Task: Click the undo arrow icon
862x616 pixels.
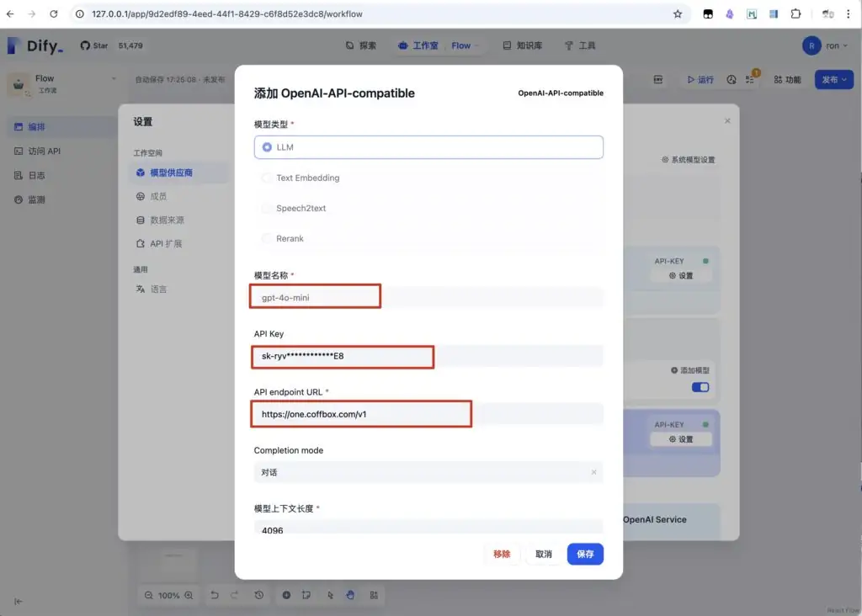Action: click(x=215, y=595)
